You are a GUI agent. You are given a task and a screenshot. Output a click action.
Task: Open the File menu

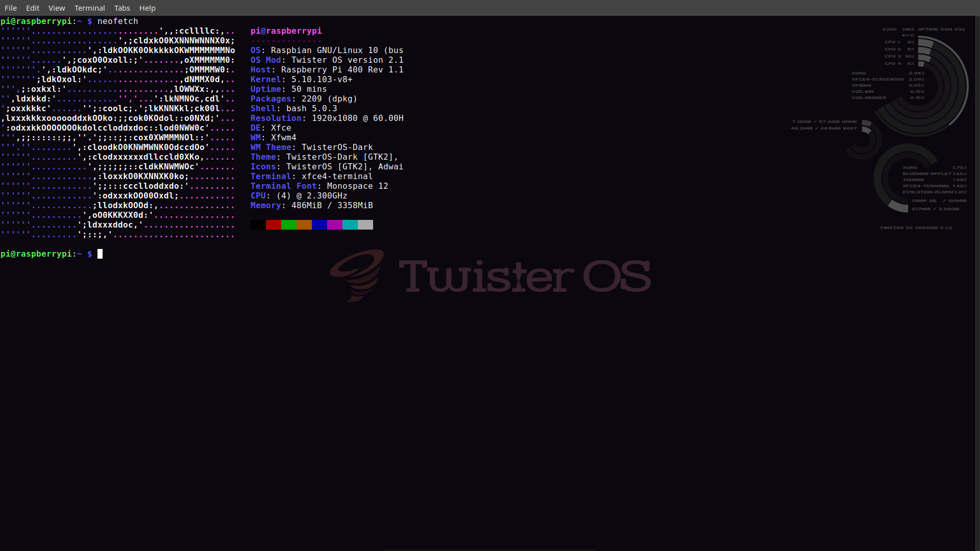pyautogui.click(x=11, y=8)
